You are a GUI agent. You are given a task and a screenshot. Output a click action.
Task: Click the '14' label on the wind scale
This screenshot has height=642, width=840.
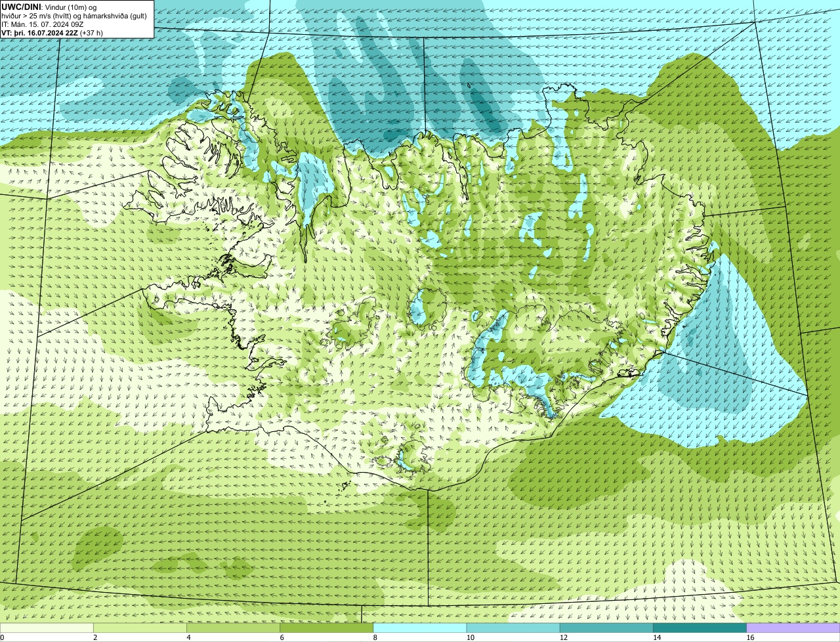[657, 637]
